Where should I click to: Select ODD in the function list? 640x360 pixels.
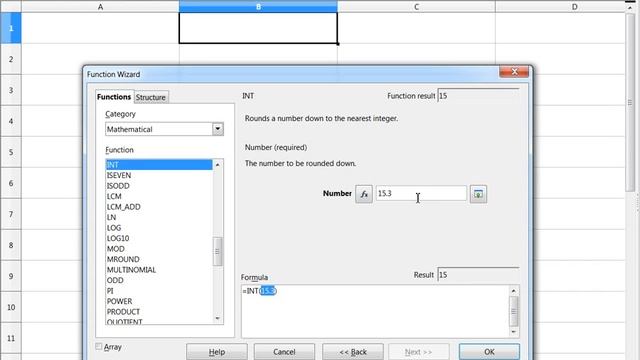coord(159,280)
